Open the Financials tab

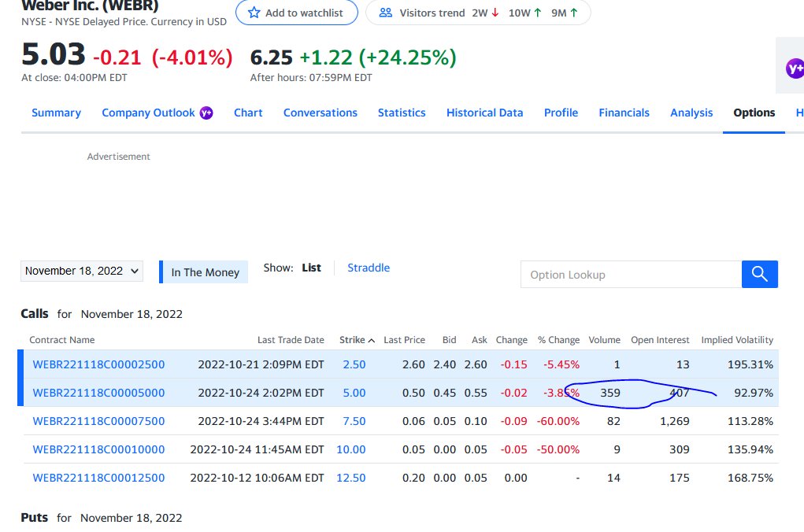pyautogui.click(x=624, y=113)
